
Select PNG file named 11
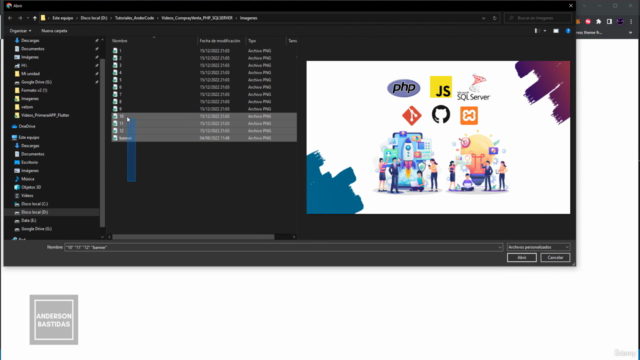point(204,123)
